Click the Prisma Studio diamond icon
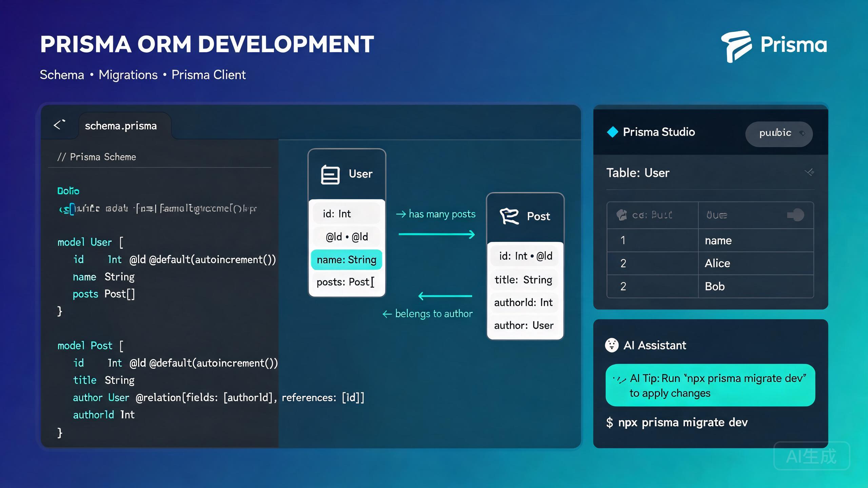 pos(612,132)
